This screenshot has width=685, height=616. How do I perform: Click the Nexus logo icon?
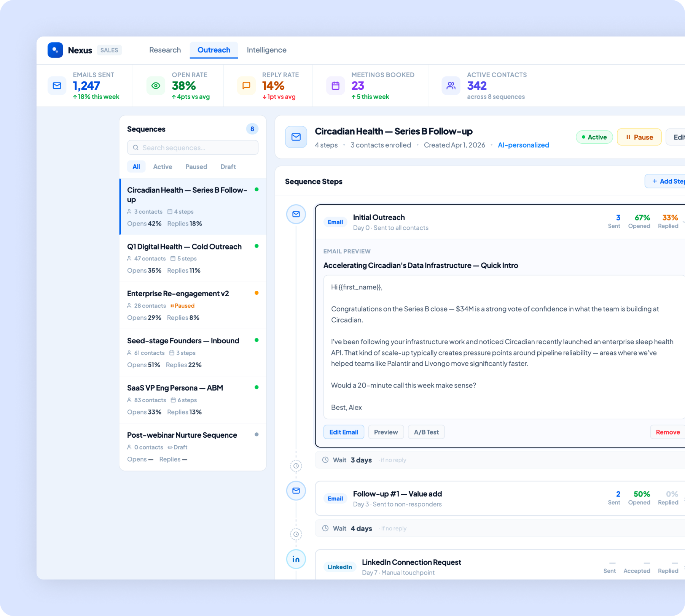pyautogui.click(x=56, y=50)
